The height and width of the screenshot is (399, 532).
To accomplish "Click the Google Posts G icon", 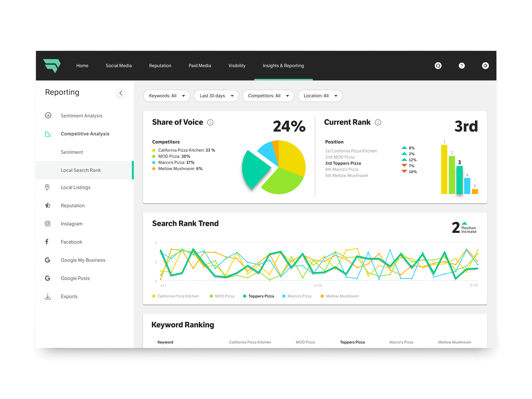I will point(48,278).
